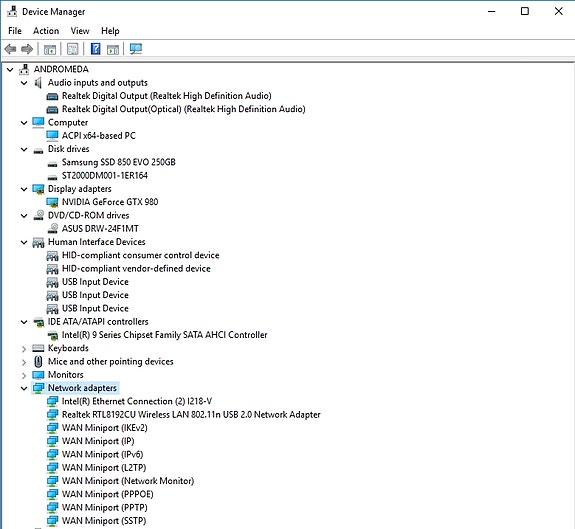Image resolution: width=575 pixels, height=529 pixels.
Task: Select the ANDROMEDA root computer node
Action: tap(61, 69)
